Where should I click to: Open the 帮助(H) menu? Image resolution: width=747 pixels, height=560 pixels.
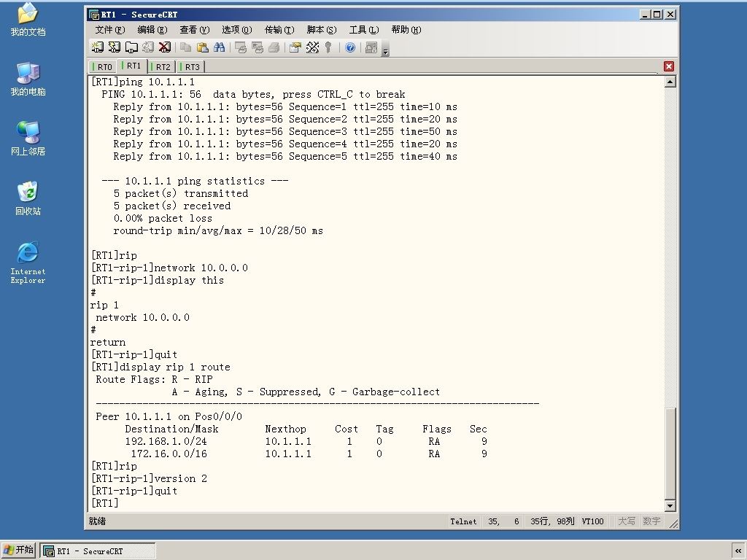[406, 29]
